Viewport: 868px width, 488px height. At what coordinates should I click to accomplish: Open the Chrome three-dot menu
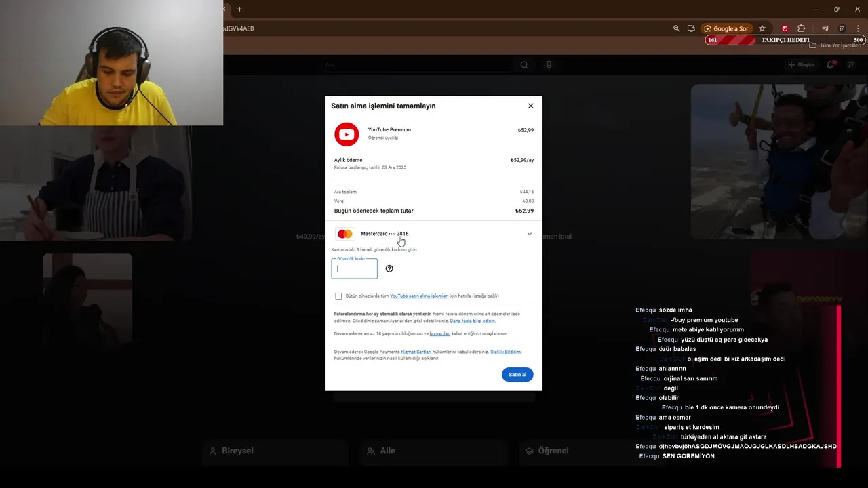coord(858,28)
